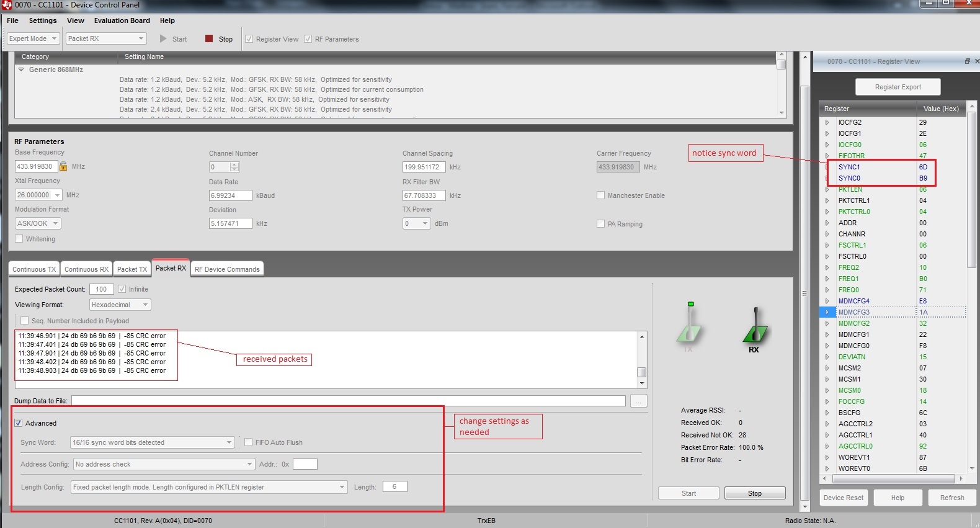Viewport: 980px width, 528px height.
Task: Toggle the Infinite packet count checkbox
Action: [122, 289]
